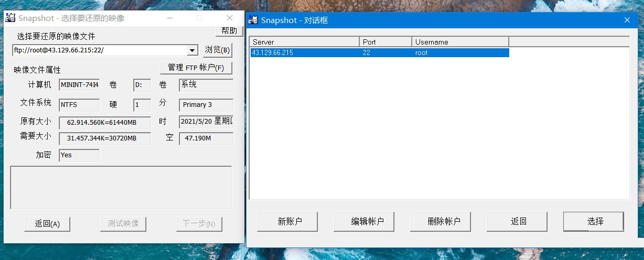The height and width of the screenshot is (260, 644).
Task: Click the Snapshot icon in the restore window title bar
Action: (10, 18)
